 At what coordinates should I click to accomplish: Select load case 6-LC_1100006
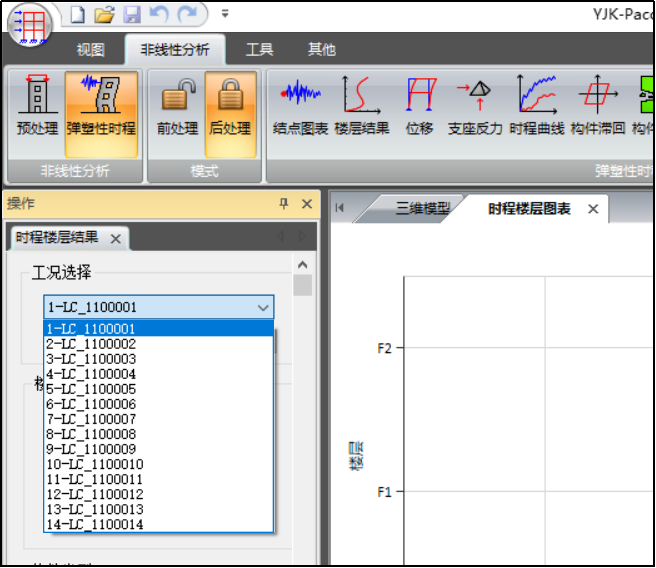pyautogui.click(x=159, y=404)
